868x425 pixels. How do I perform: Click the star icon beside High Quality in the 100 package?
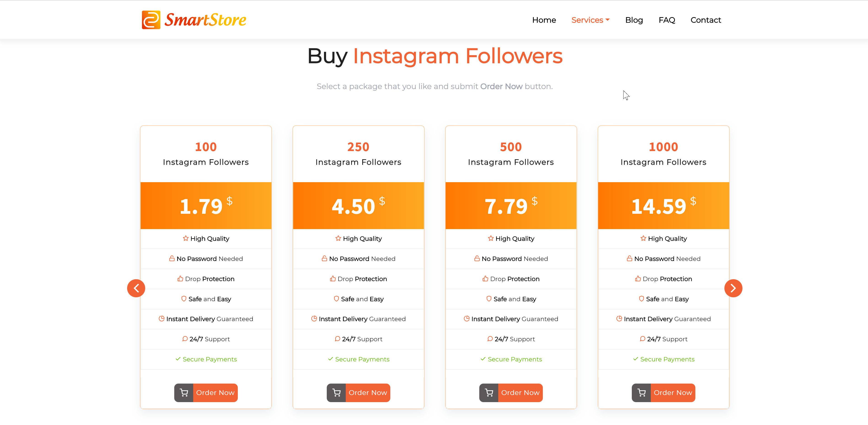(186, 238)
